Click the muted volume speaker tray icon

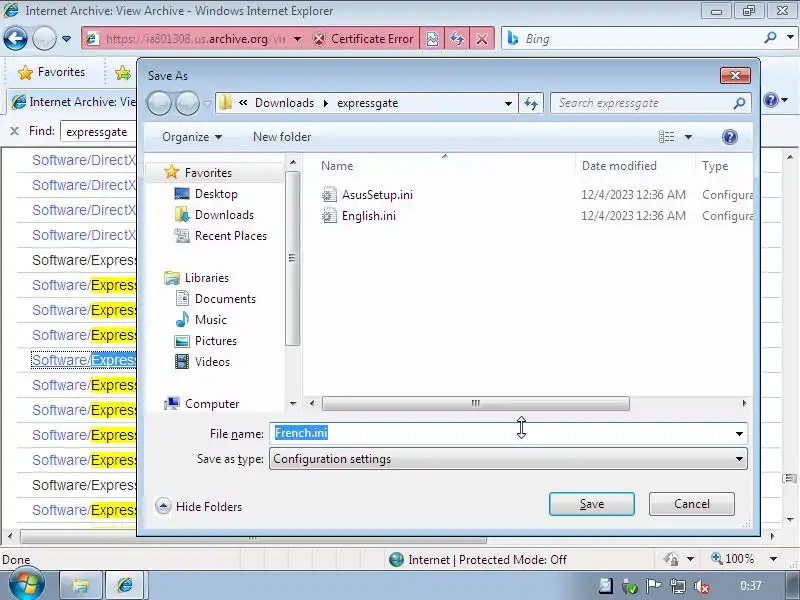click(702, 586)
